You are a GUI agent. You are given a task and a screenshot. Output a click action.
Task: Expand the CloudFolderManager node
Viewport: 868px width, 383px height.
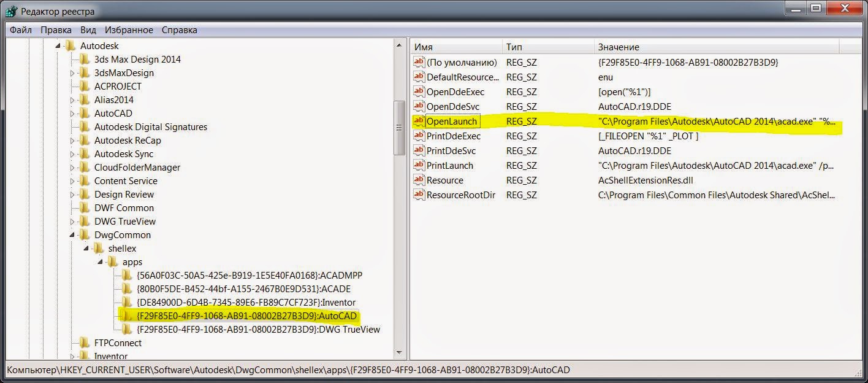pos(72,168)
